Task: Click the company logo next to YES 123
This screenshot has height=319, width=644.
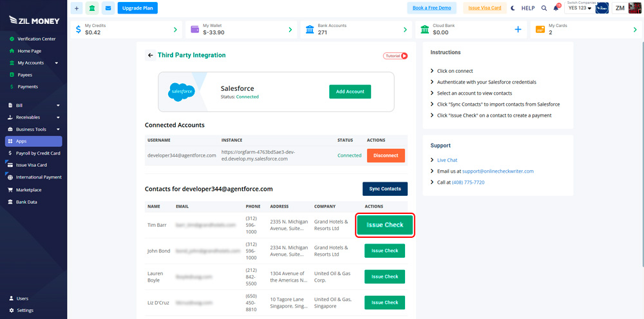Action: click(601, 8)
